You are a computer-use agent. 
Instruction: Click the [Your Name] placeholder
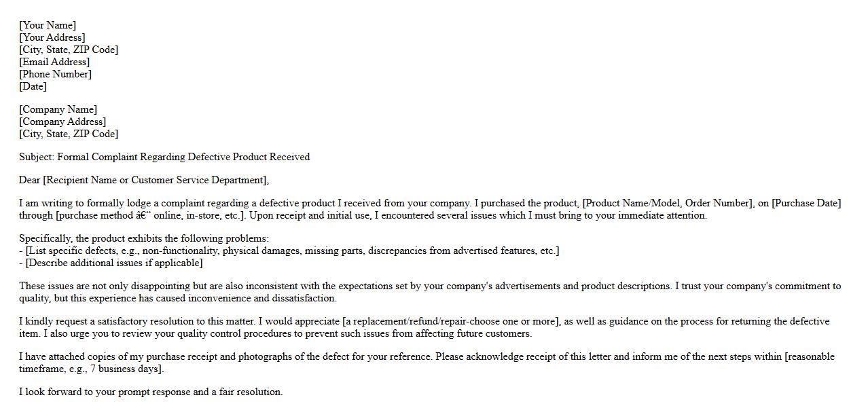click(48, 25)
